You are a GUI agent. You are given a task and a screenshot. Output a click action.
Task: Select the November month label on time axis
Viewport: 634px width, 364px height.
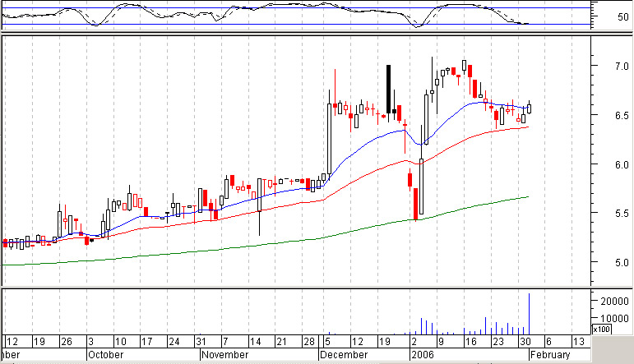224,355
